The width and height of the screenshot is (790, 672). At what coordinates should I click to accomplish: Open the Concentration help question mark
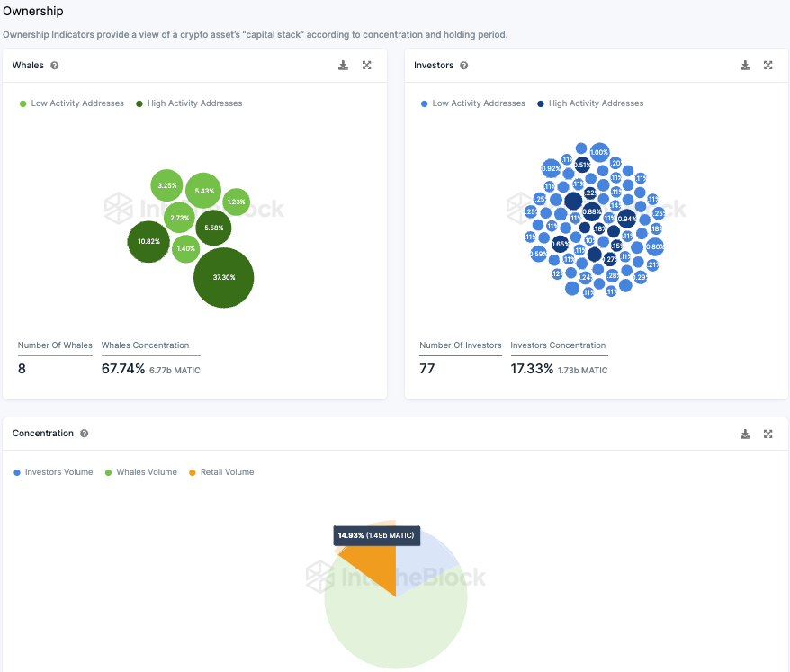(x=85, y=434)
